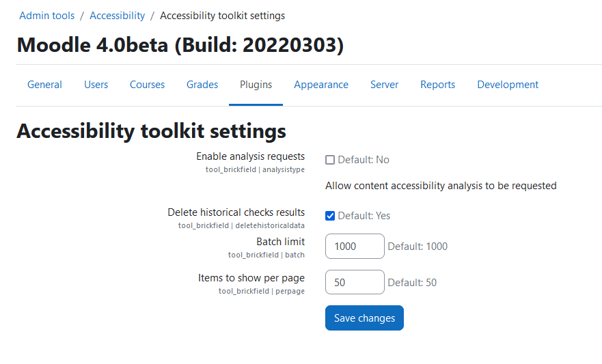The width and height of the screenshot is (602, 364).
Task: Switch to the General tab
Action: tap(44, 85)
